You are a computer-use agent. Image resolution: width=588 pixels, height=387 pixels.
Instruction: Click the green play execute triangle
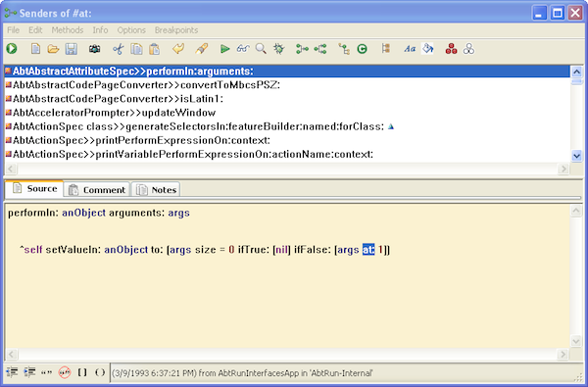click(225, 49)
